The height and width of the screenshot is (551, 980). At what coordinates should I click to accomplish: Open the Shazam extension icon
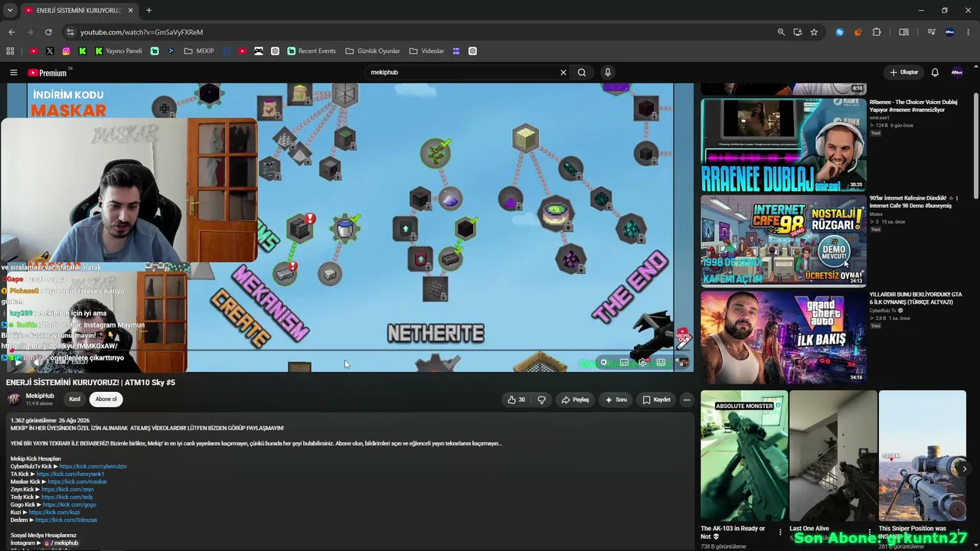click(840, 32)
